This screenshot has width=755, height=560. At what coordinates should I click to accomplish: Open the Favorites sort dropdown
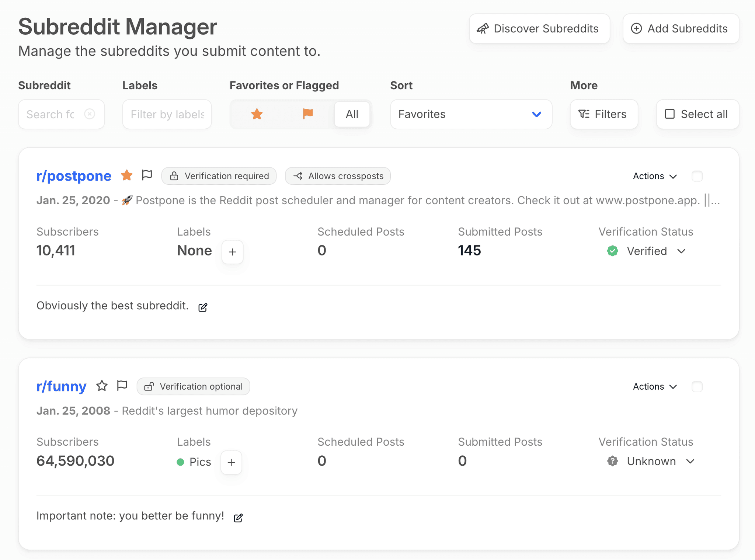pyautogui.click(x=471, y=114)
